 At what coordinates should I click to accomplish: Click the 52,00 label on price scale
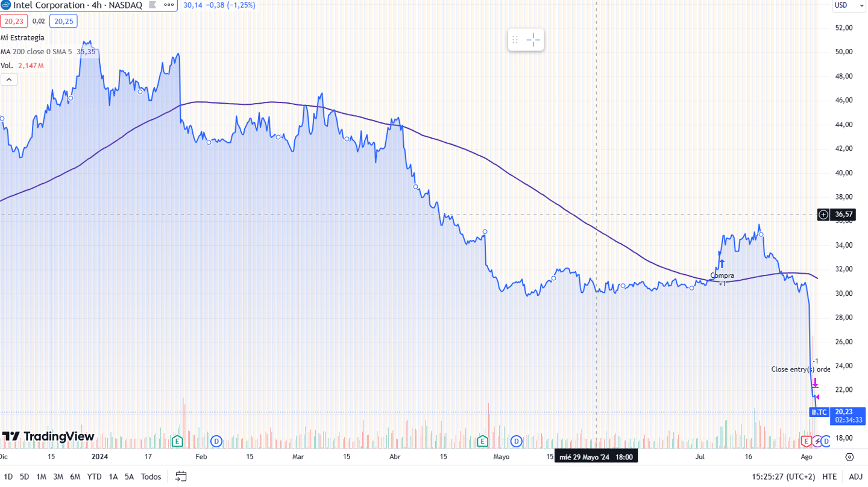(x=843, y=28)
